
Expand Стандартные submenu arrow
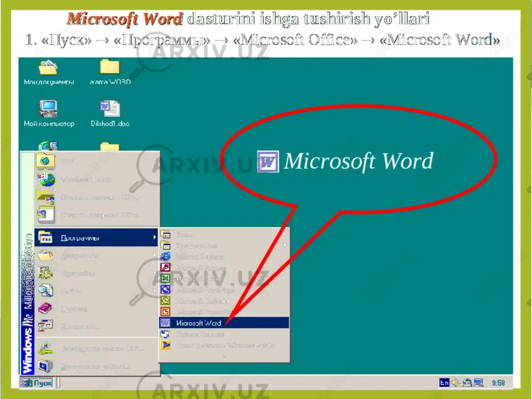[x=285, y=245]
